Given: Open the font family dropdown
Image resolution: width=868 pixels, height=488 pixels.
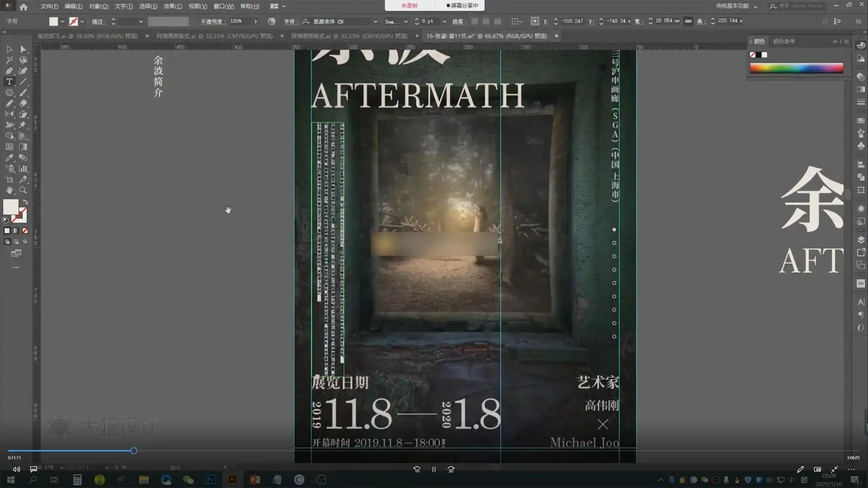Looking at the screenshot, I should (375, 21).
